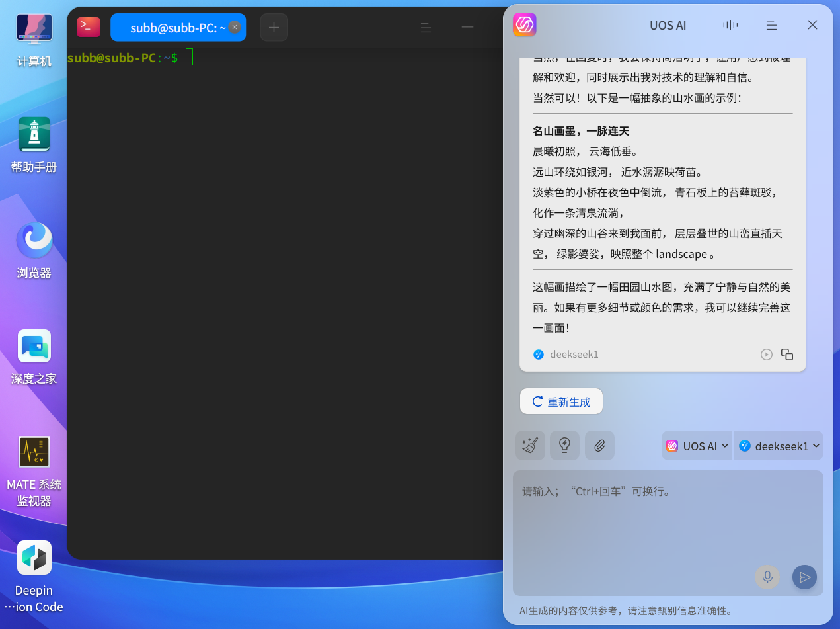Click the terminal app icon in title bar
840x629 pixels.
89,27
